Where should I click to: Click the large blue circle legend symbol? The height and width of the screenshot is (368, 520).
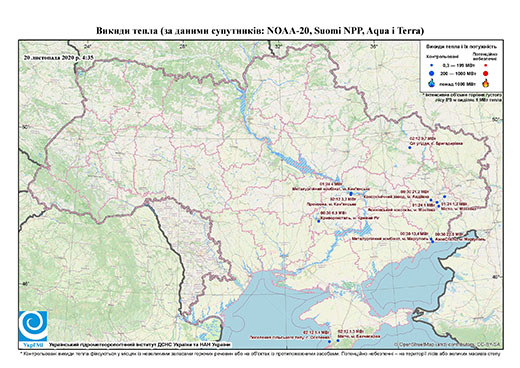(432, 73)
